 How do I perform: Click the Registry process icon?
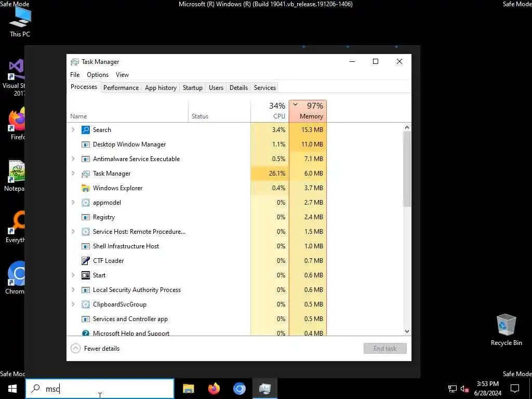pos(86,217)
